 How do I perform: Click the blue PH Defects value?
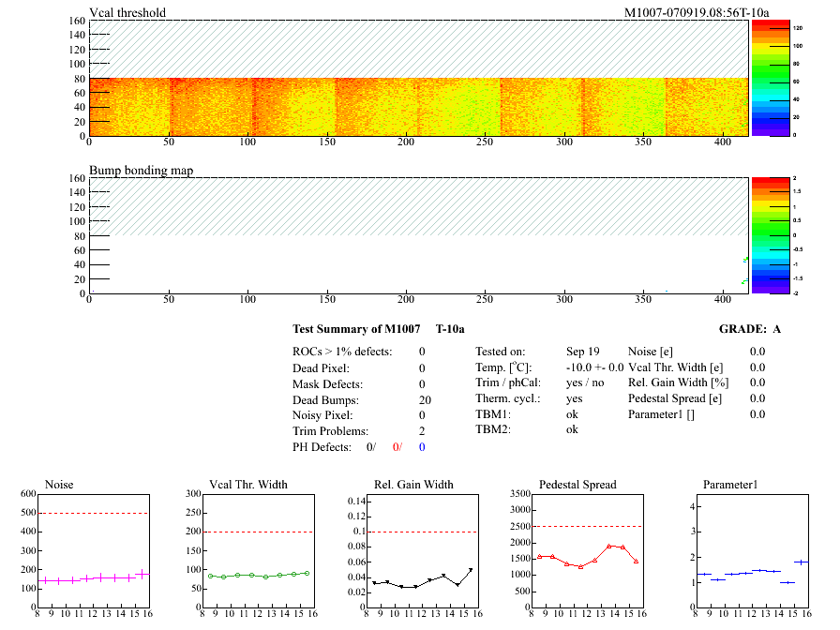click(422, 447)
